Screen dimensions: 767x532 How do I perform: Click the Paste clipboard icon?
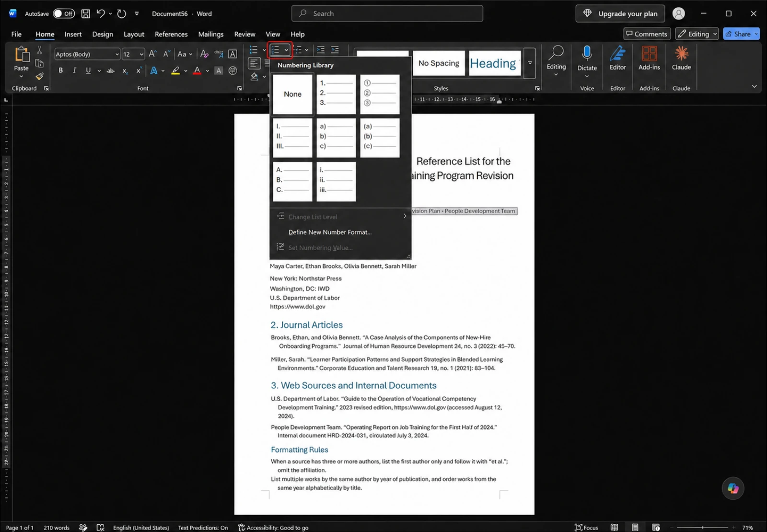22,54
